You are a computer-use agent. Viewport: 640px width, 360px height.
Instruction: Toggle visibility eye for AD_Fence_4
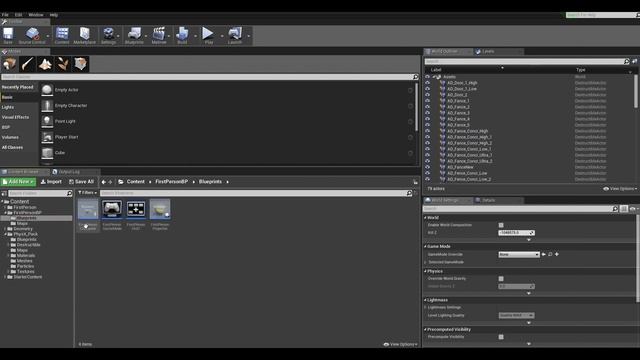[427, 119]
